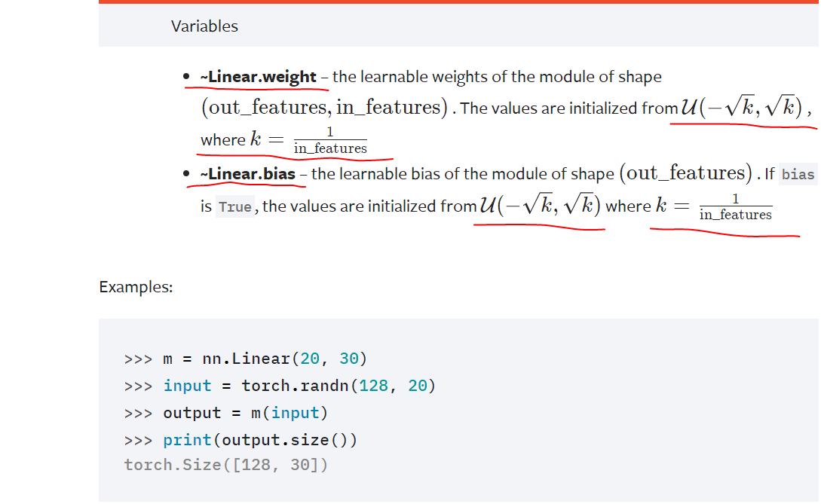This screenshot has height=504, width=821.
Task: Click the uniform distribution formula in the bias description
Action: (x=540, y=205)
